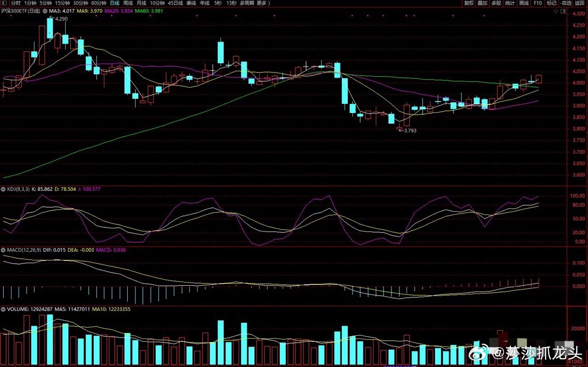
Task: Click the K: 85.862 value
Action: click(x=42, y=189)
